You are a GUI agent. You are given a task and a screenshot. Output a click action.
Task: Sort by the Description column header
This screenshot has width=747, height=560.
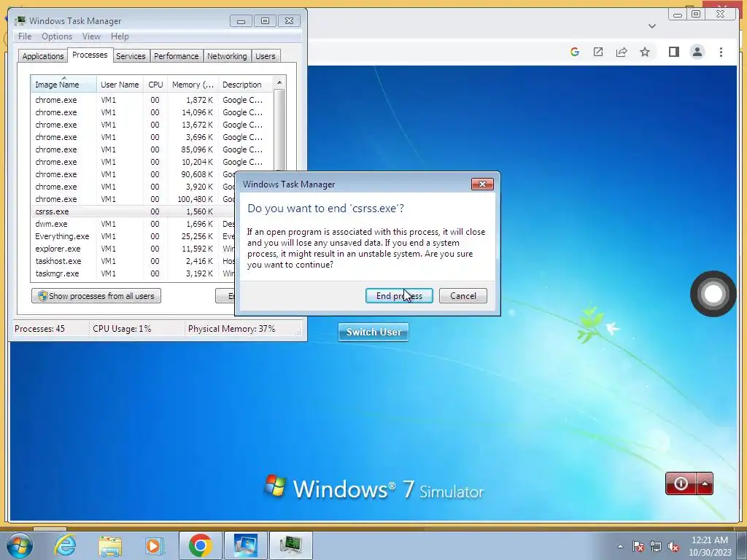coord(245,85)
